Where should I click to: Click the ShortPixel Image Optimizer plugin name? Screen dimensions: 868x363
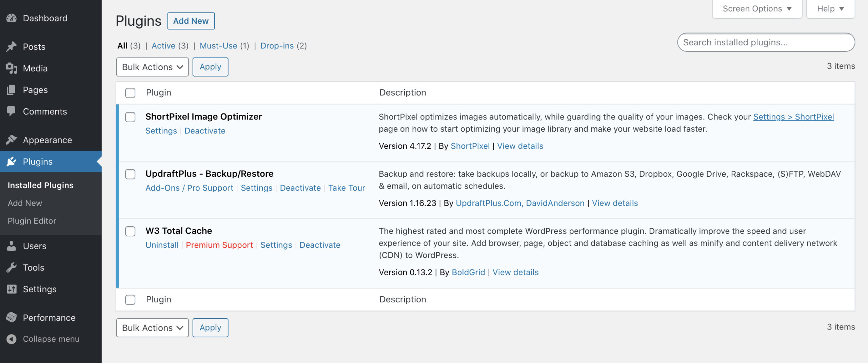[x=203, y=117]
